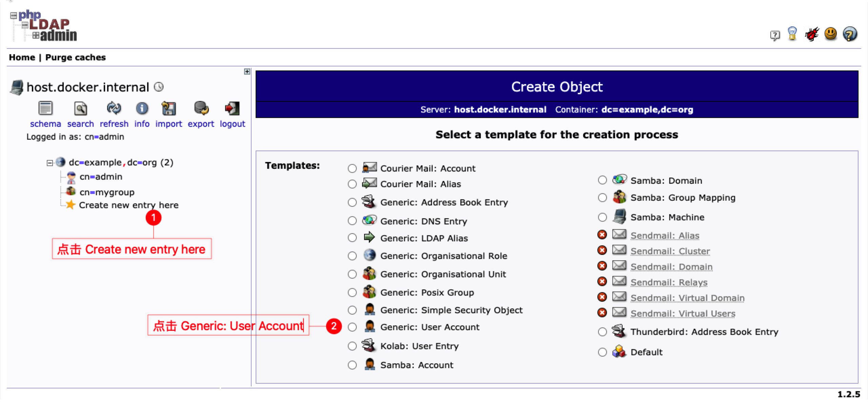This screenshot has width=868, height=402.
Task: Choose the Default template radio button
Action: coord(603,352)
